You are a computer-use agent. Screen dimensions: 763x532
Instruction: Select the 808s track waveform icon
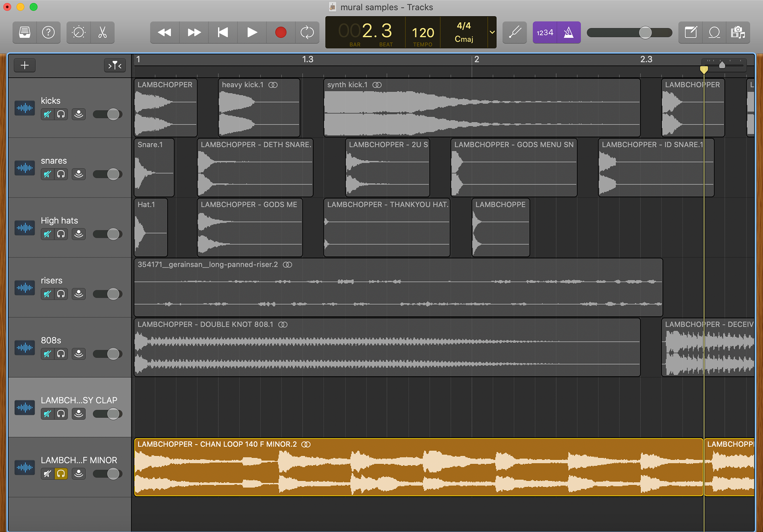[25, 348]
